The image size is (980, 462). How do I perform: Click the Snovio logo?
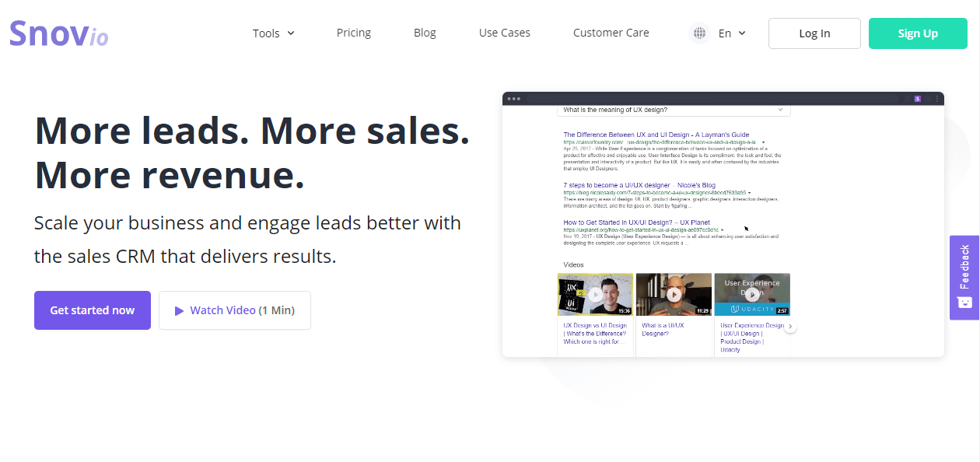pyautogui.click(x=58, y=33)
